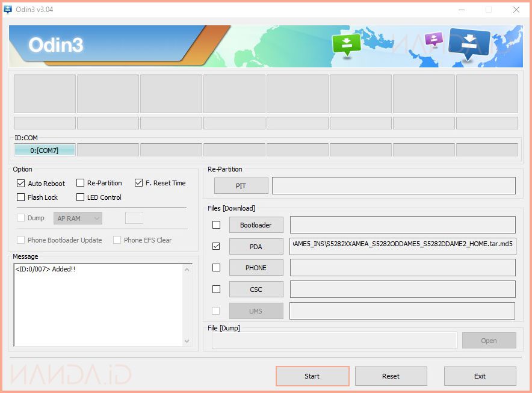Disable the Auto Reboot checkbox
The image size is (532, 393).
(21, 183)
